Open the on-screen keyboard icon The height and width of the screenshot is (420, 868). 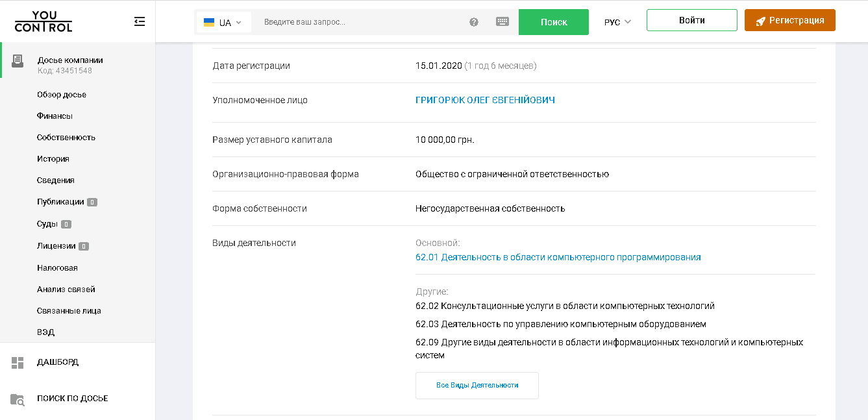pyautogui.click(x=502, y=21)
